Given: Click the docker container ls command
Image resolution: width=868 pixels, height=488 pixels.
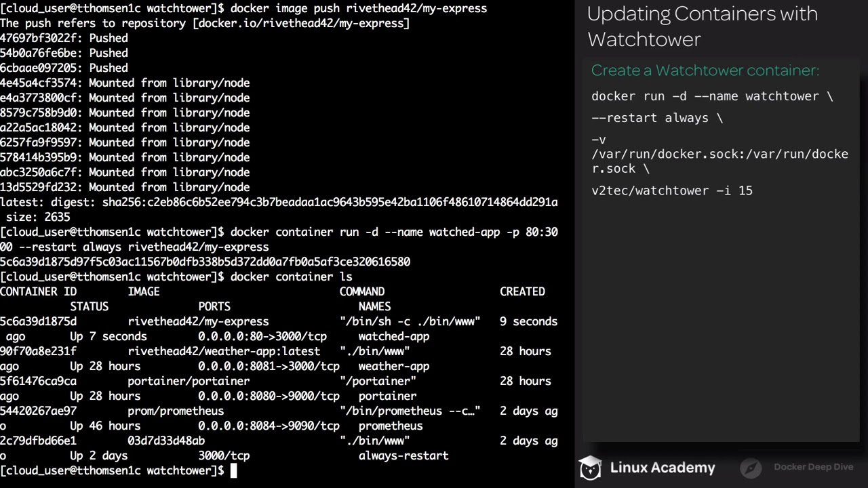Looking at the screenshot, I should coord(292,277).
